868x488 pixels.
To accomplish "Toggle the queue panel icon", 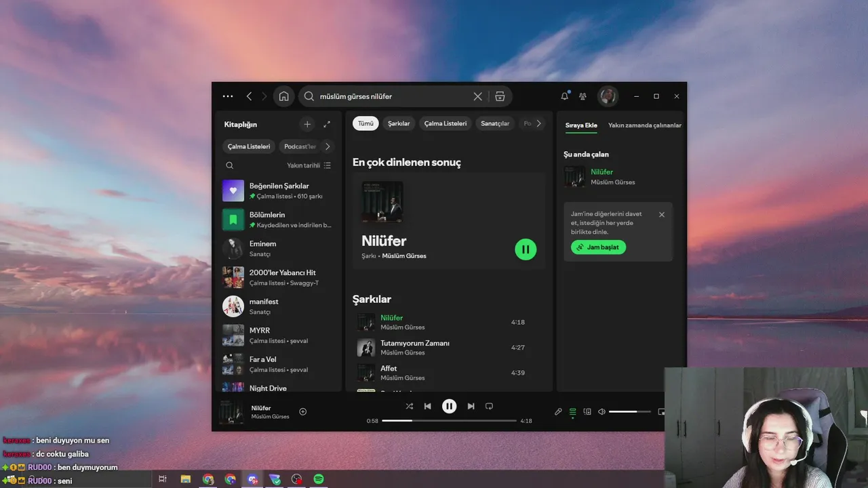I will pyautogui.click(x=573, y=411).
